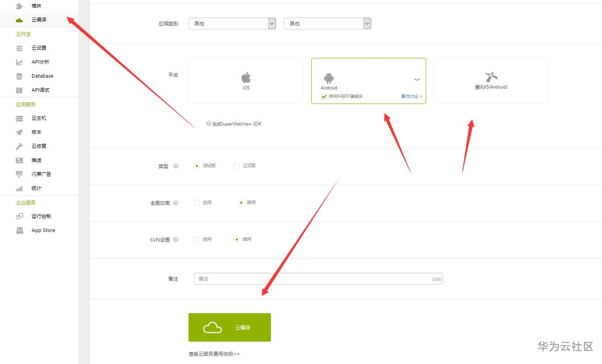Image resolution: width=602 pixels, height=364 pixels.
Task: Click the 生成SuperWebView SDK label
Action: 237,124
